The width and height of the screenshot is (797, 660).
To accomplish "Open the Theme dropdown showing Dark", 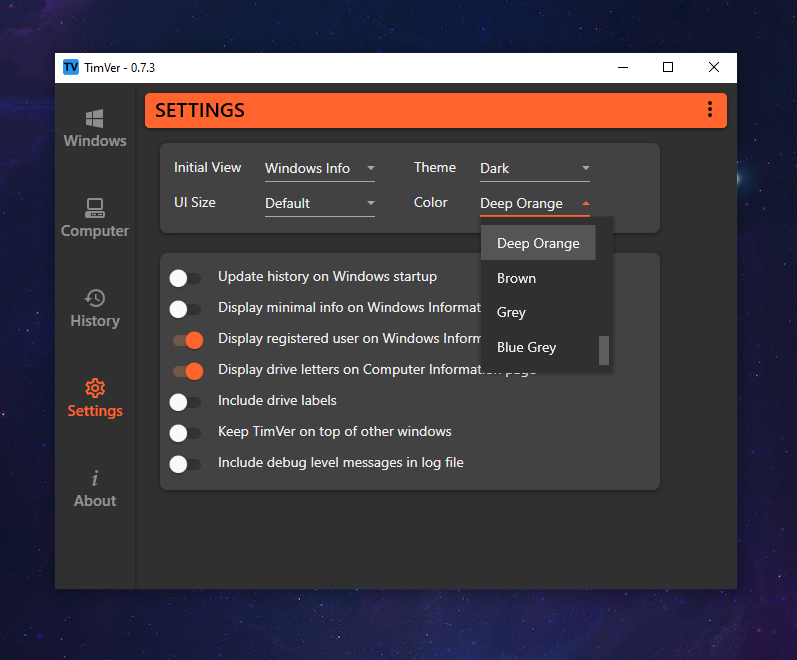I will pyautogui.click(x=535, y=168).
